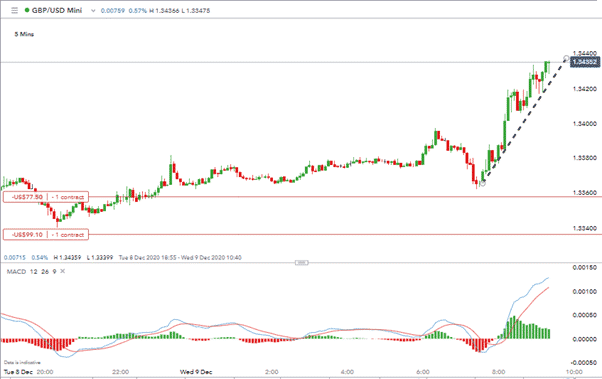Open MACD 12 26 9 indicator settings
The image size is (602, 379).
point(31,271)
